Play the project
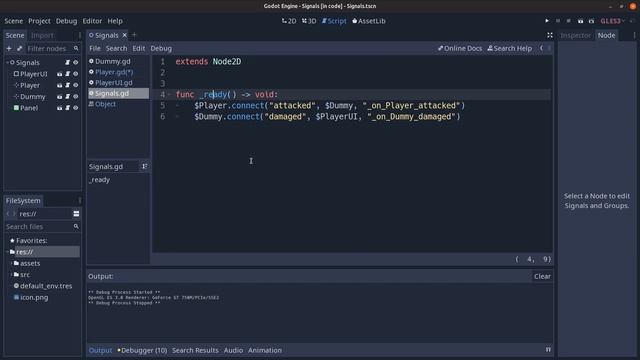 pyautogui.click(x=547, y=21)
